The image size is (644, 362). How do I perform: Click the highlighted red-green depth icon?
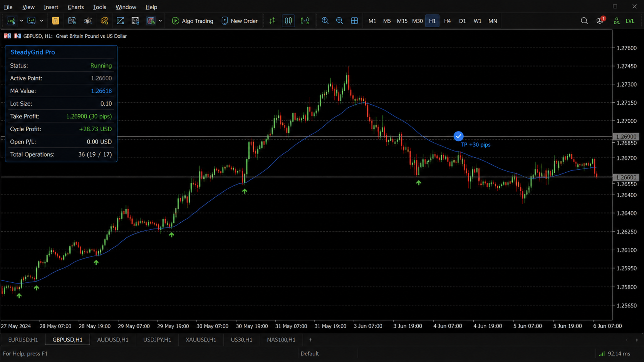tap(151, 21)
